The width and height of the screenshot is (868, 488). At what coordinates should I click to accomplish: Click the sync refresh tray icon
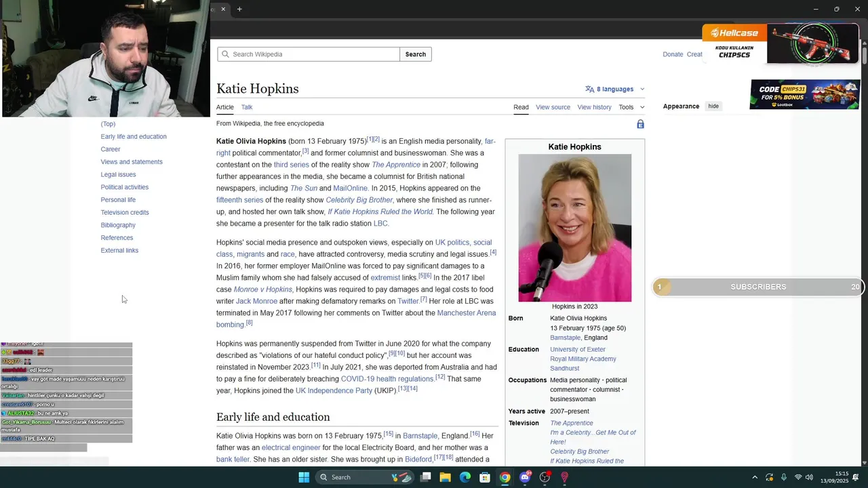(x=769, y=477)
